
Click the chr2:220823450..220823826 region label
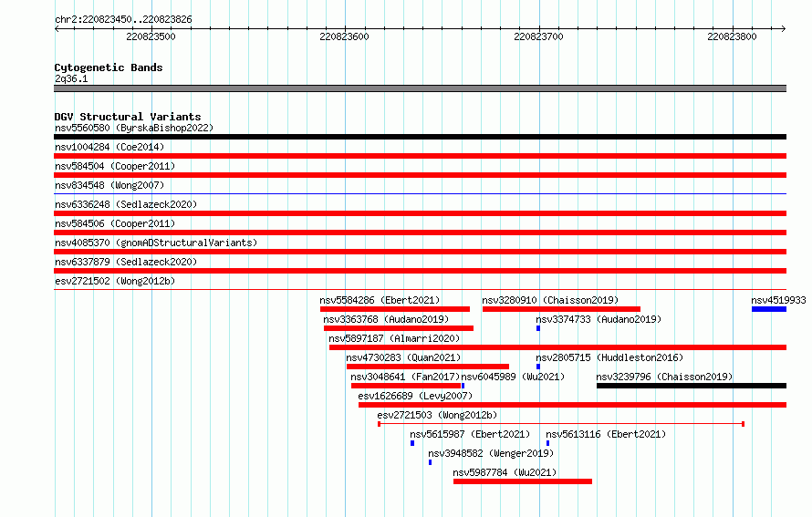coord(123,19)
